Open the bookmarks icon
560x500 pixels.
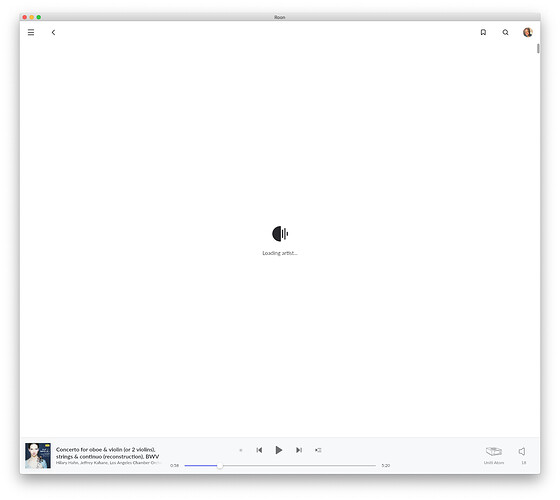pos(483,32)
